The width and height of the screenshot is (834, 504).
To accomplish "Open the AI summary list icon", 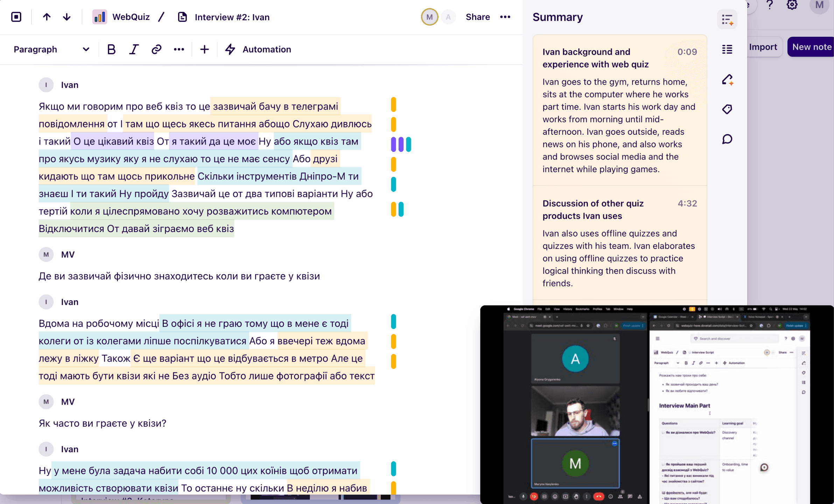I will coord(727,19).
